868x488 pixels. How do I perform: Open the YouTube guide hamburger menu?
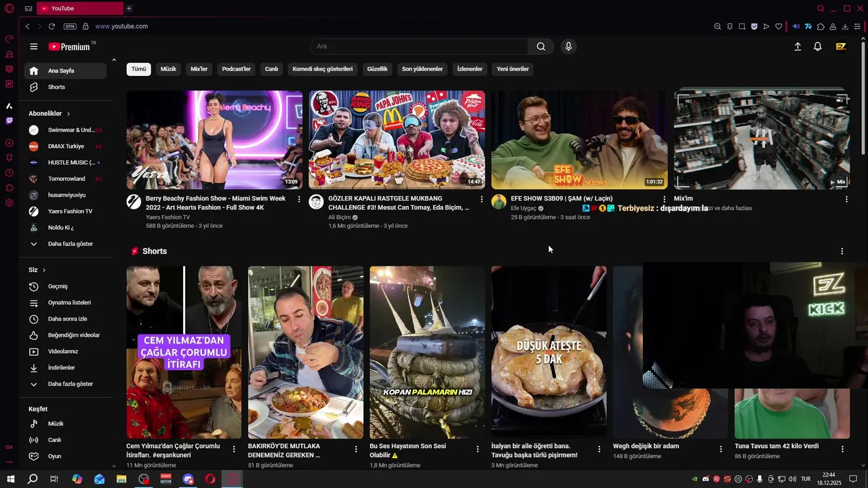34,47
